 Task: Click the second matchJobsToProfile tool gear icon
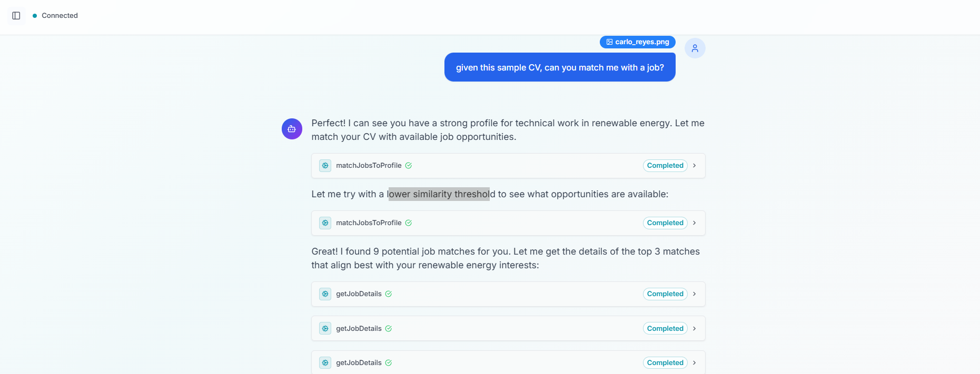click(x=325, y=223)
